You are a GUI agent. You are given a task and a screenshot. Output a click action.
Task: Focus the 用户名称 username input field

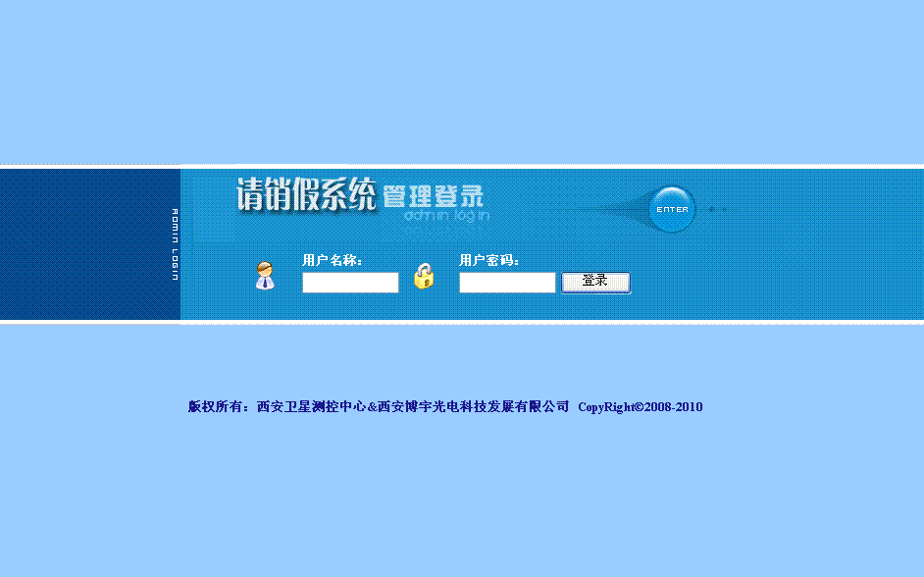coord(350,283)
